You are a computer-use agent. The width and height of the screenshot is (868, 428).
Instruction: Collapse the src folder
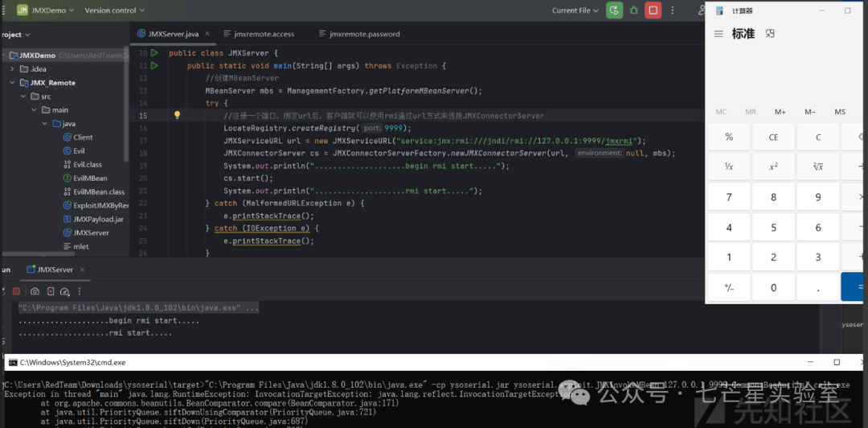(x=23, y=97)
